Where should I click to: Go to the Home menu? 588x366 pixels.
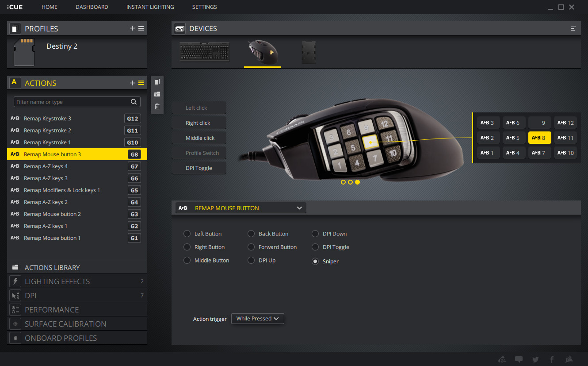coord(50,7)
